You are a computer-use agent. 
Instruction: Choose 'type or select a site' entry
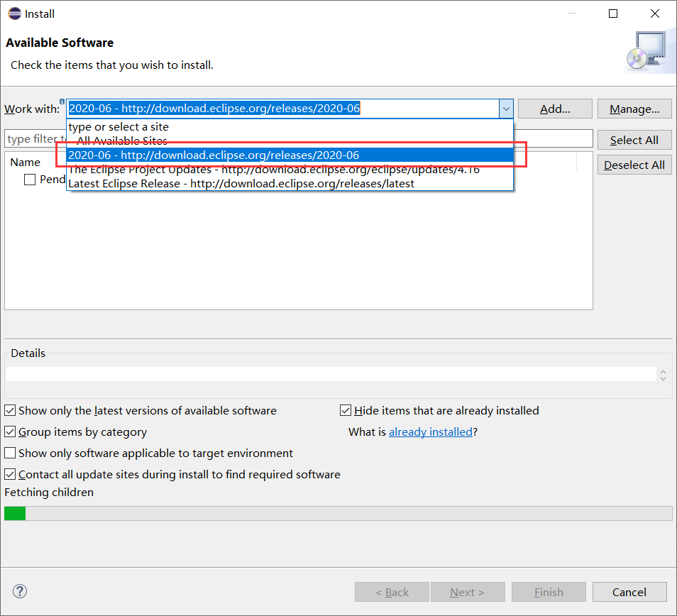pos(290,127)
